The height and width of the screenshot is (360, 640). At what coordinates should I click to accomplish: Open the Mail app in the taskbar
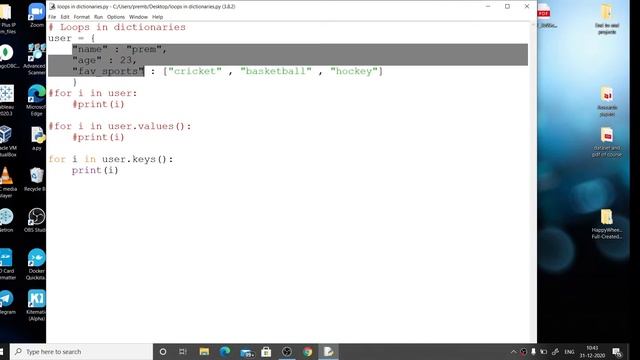tap(246, 352)
